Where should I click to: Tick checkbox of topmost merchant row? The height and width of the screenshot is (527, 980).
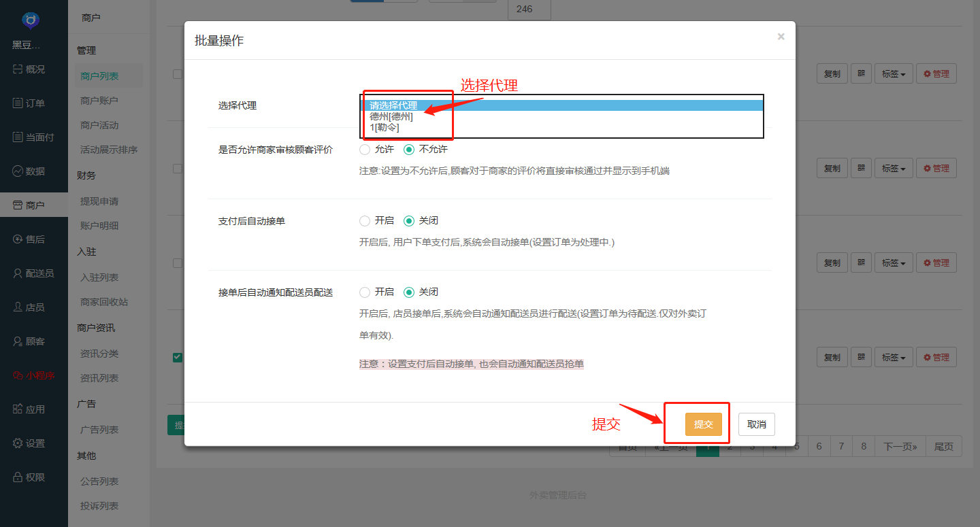click(177, 74)
